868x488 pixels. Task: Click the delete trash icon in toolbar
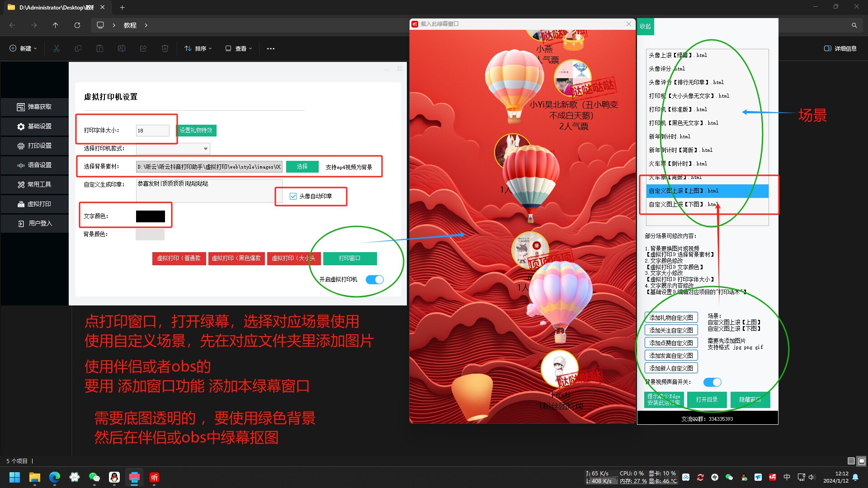tap(165, 48)
